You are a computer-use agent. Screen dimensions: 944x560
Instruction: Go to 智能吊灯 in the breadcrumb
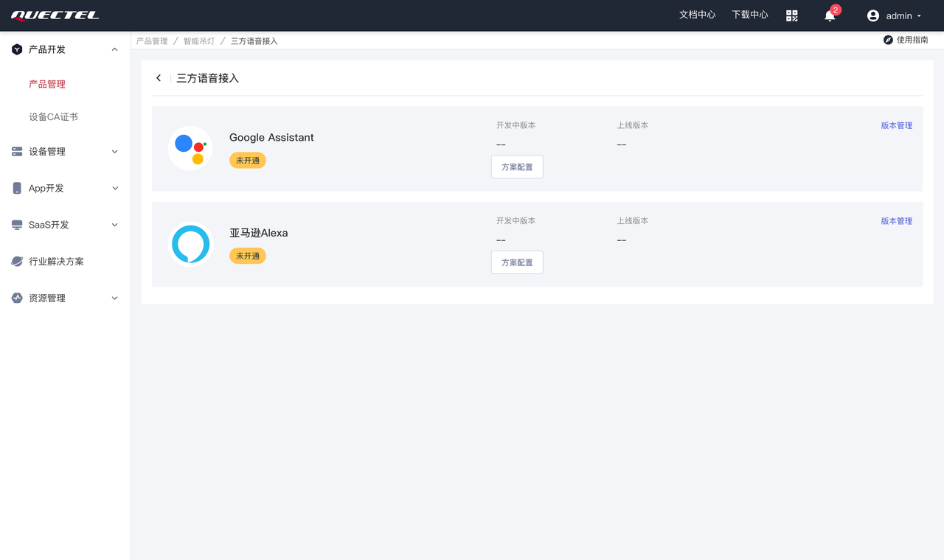[199, 41]
